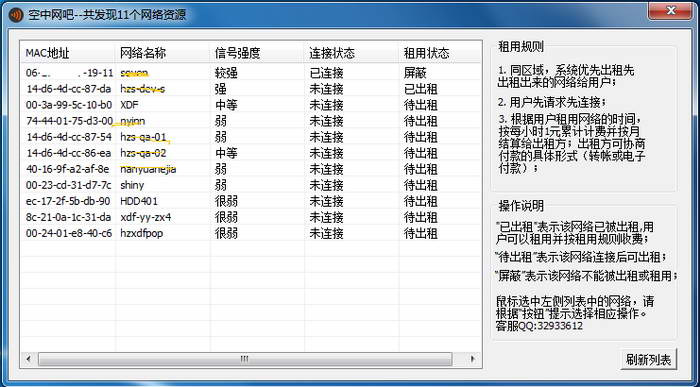Screen dimensions: 700x387
Task: Sort by 网络名称 column header
Action: coord(162,53)
